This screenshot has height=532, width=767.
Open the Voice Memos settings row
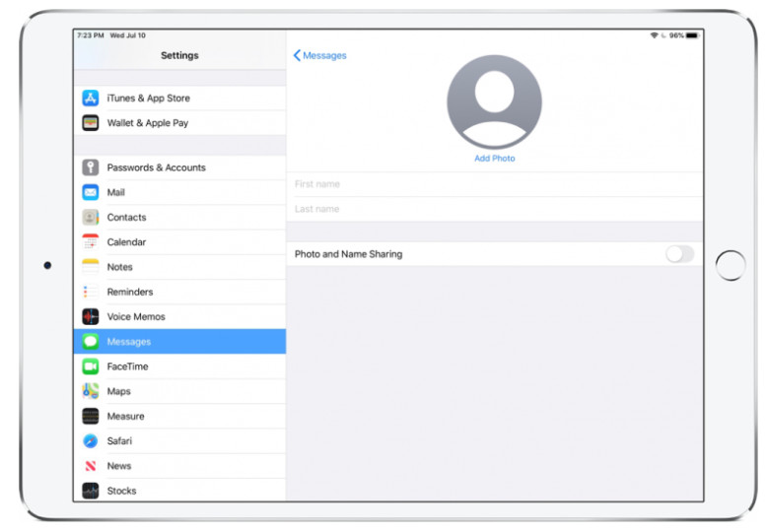pos(179,317)
